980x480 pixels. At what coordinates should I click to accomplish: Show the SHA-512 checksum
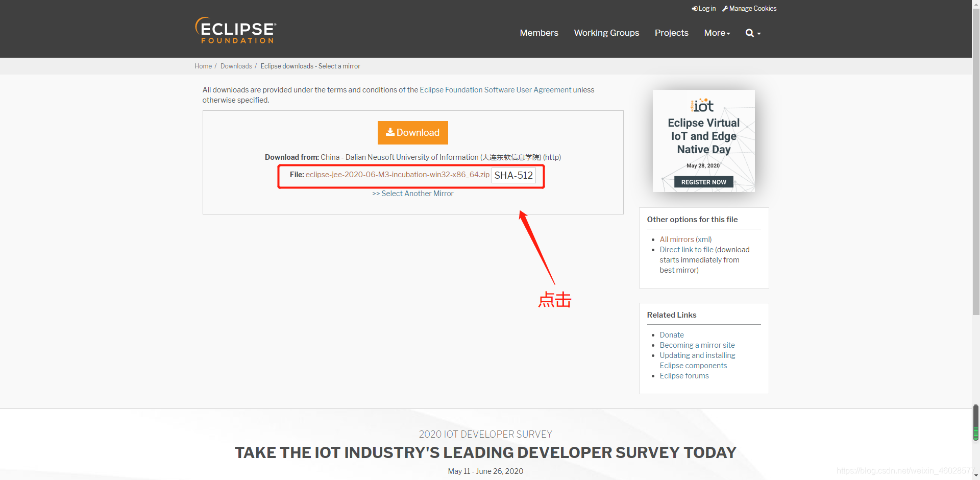(513, 175)
